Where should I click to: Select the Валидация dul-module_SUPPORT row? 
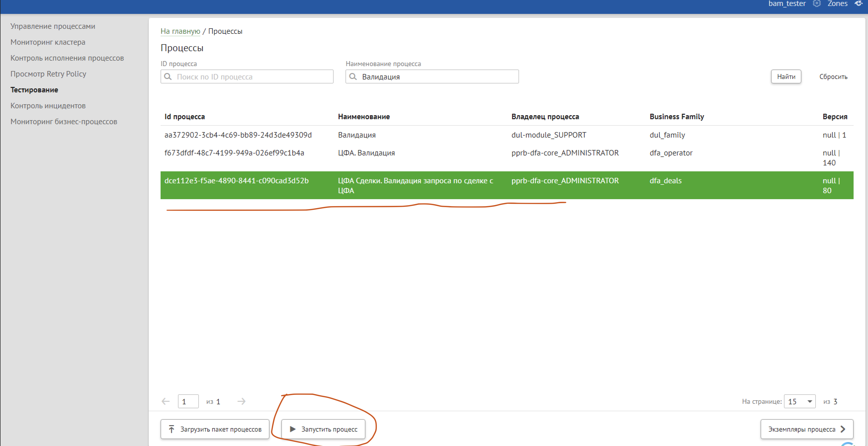pos(356,135)
